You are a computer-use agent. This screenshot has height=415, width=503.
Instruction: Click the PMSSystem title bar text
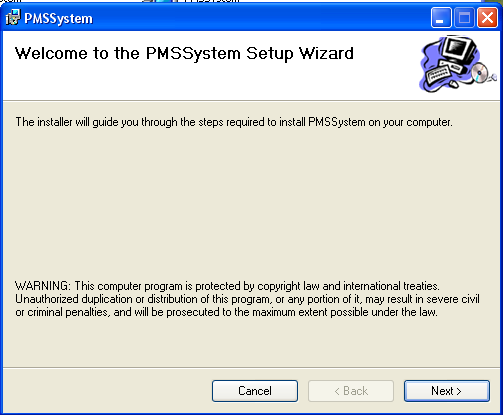tap(58, 19)
